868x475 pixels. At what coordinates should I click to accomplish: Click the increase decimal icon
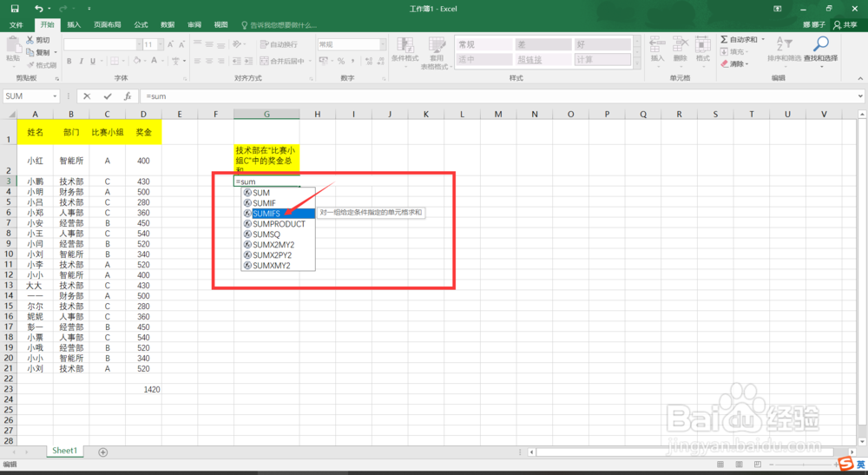(369, 61)
